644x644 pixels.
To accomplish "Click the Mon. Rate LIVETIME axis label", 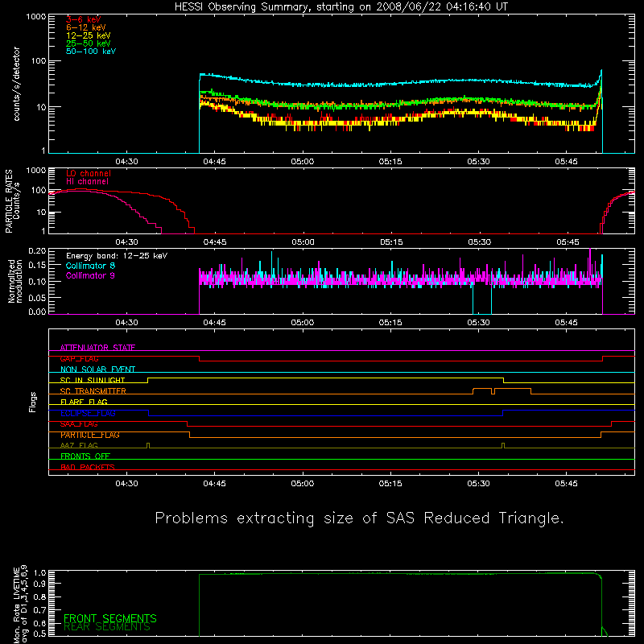I will pos(20,605).
